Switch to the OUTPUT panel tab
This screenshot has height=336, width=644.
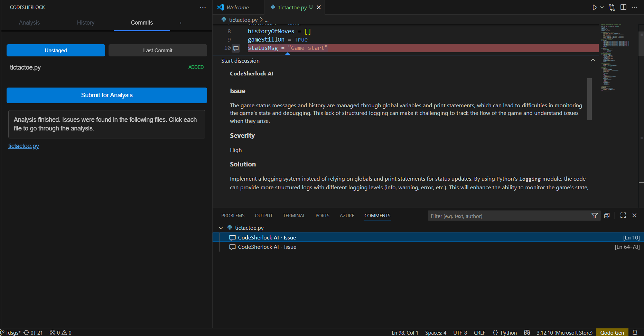pyautogui.click(x=264, y=216)
